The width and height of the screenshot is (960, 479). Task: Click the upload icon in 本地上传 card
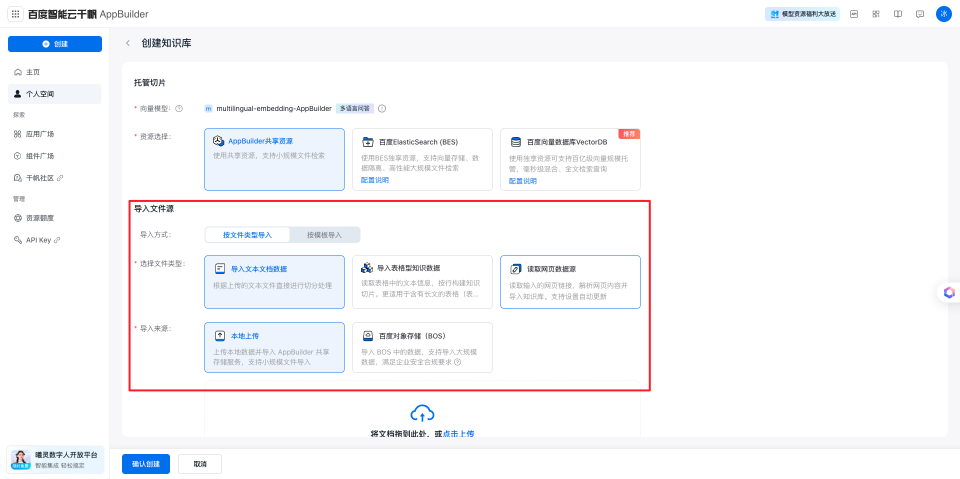(220, 336)
